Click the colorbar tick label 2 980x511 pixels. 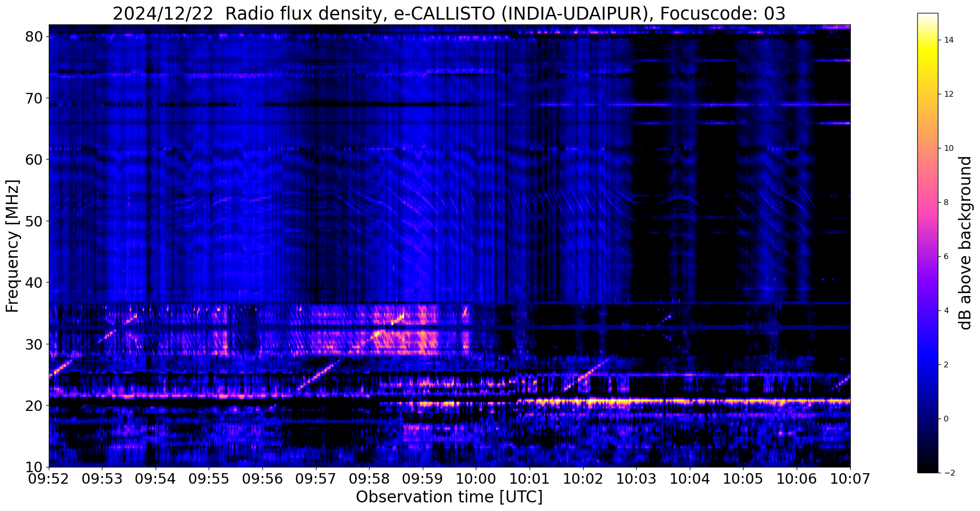(x=945, y=365)
